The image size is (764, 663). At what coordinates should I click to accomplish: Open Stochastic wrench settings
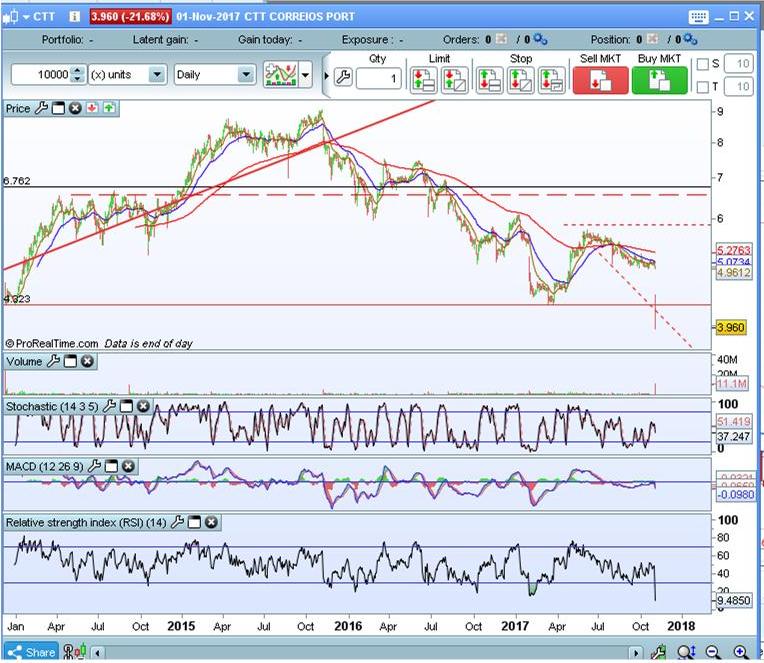[x=109, y=406]
